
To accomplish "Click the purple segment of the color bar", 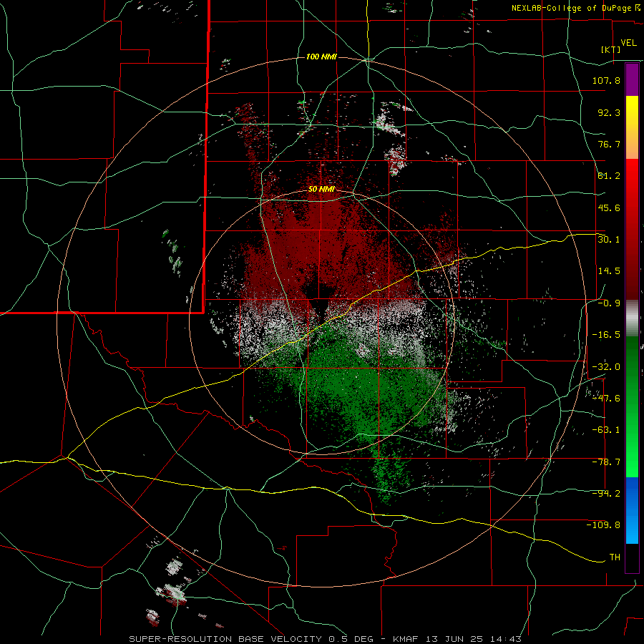I will [632, 79].
